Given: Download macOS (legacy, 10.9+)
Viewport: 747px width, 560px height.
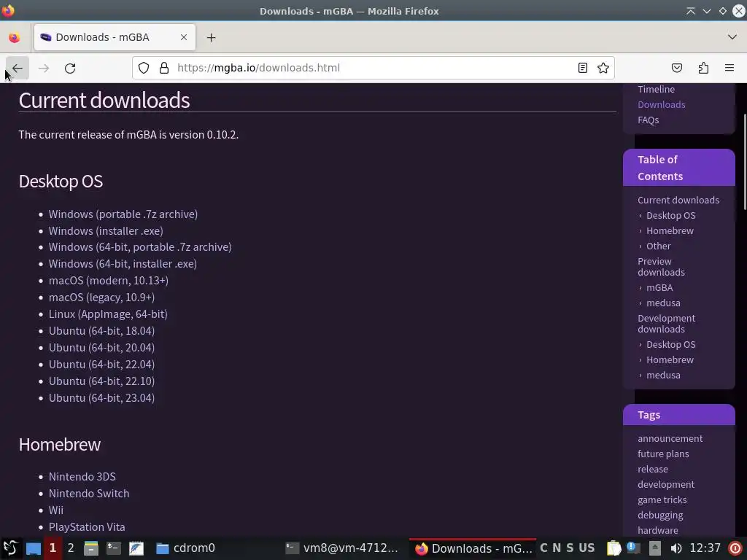Looking at the screenshot, I should [101, 297].
